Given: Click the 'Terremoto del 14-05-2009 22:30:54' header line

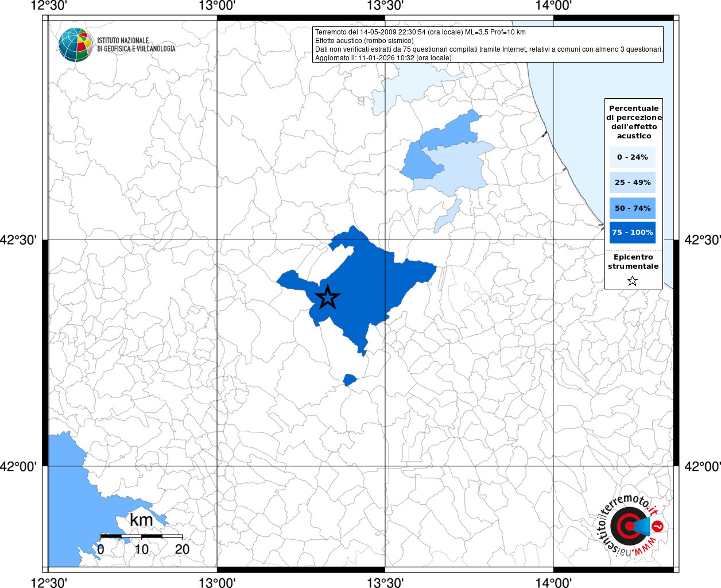Looking at the screenshot, I should pyautogui.click(x=420, y=32).
